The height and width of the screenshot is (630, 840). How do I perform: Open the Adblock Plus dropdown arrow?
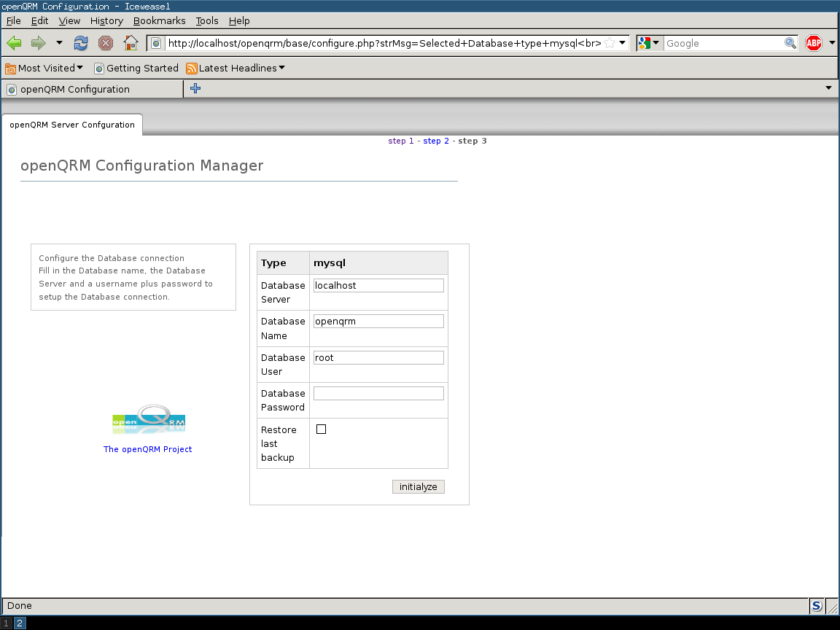(832, 43)
